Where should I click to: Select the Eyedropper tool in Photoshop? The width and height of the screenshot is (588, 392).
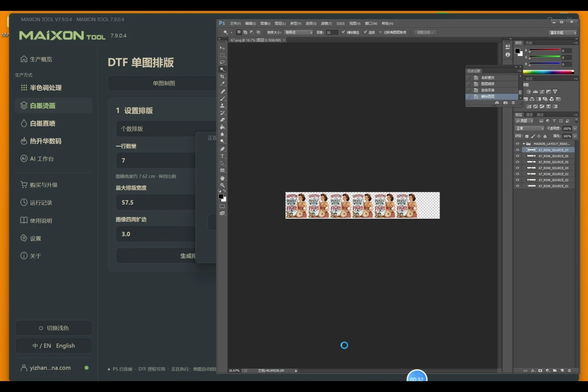(222, 84)
